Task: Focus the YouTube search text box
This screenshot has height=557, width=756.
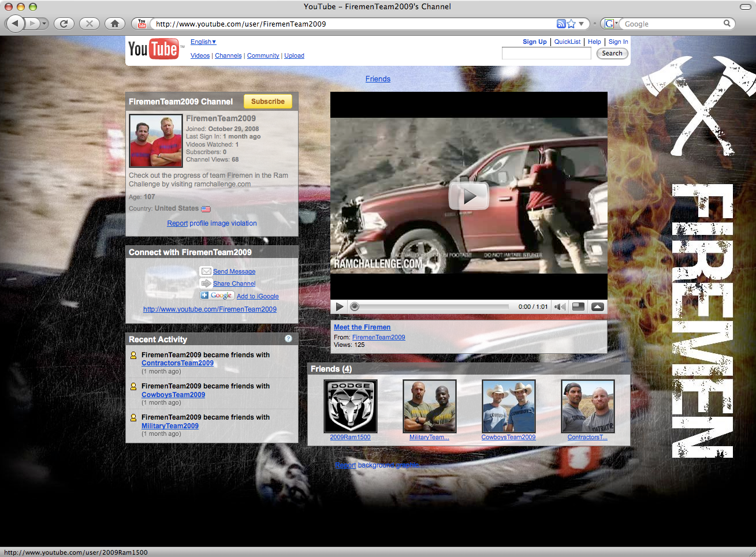Action: pyautogui.click(x=546, y=54)
